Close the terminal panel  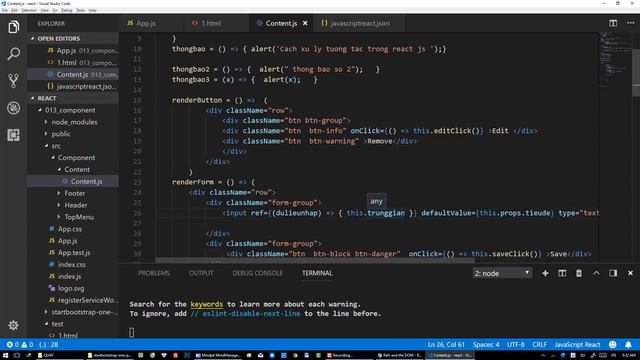tap(630, 273)
